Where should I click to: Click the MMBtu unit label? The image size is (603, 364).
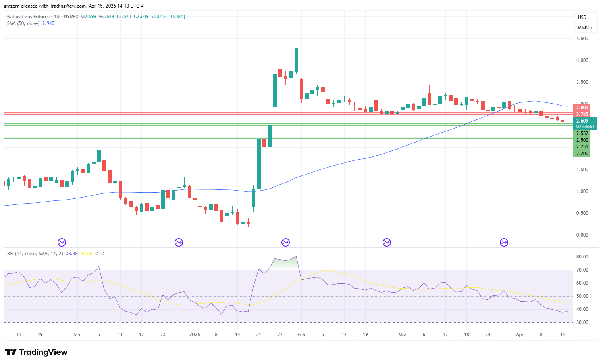tap(585, 28)
